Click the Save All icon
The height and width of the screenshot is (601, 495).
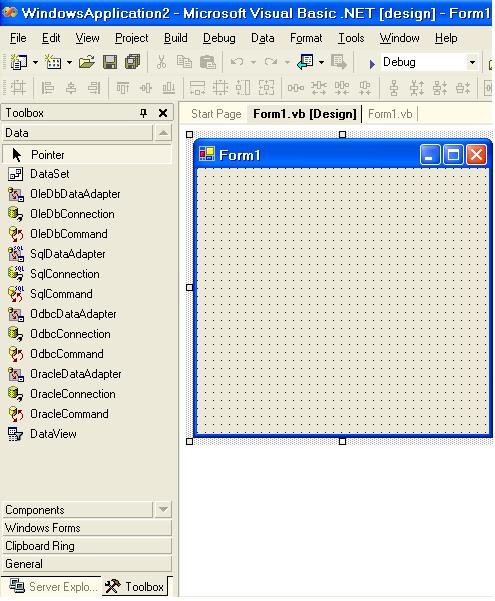pyautogui.click(x=133, y=62)
